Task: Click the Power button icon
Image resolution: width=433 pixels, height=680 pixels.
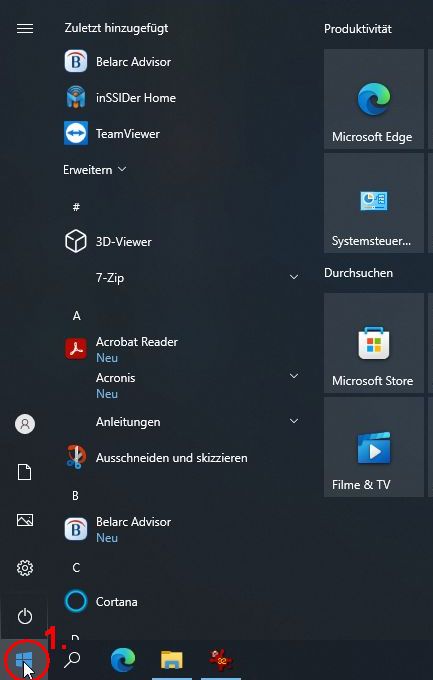Action: 25,616
